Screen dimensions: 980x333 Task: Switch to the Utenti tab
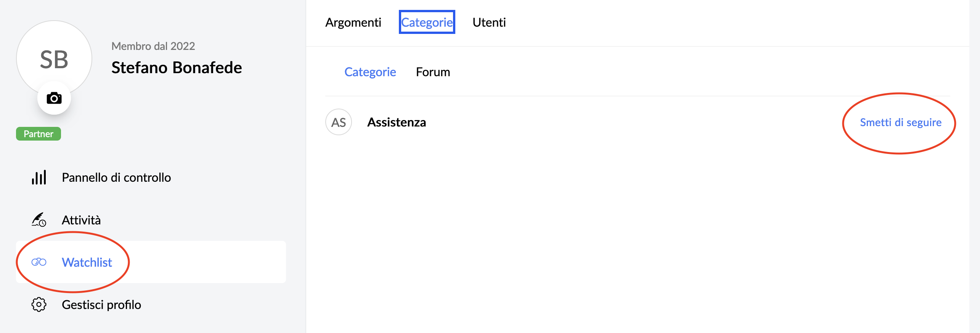[x=489, y=22]
